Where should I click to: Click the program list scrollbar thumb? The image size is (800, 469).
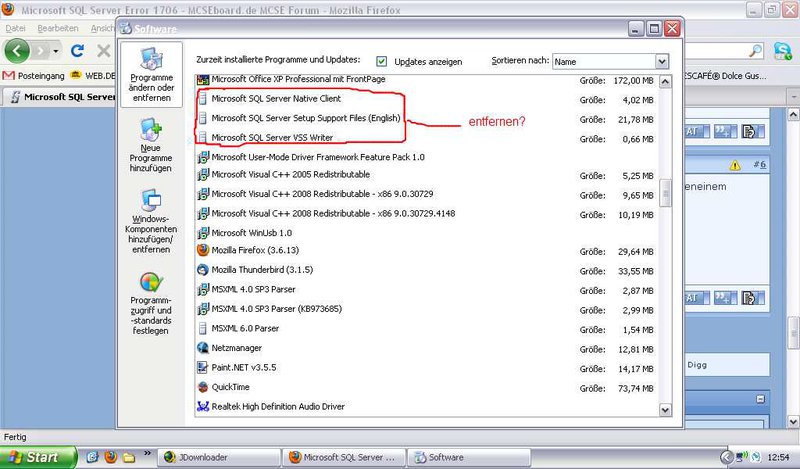pos(665,193)
